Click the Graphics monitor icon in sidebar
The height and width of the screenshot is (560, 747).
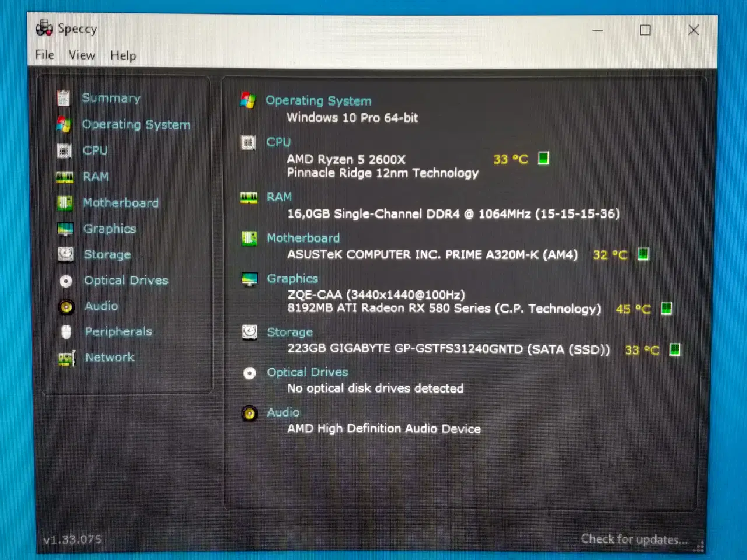(65, 229)
